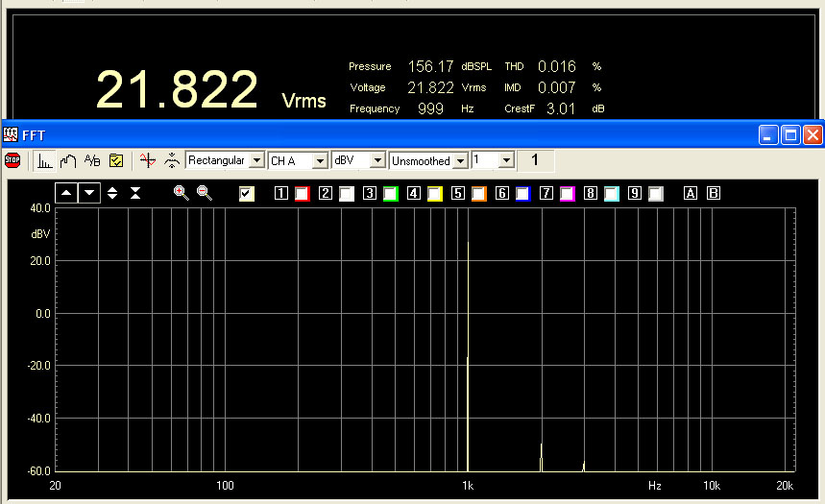Click the red STOP button
The image size is (825, 504).
pyautogui.click(x=12, y=160)
